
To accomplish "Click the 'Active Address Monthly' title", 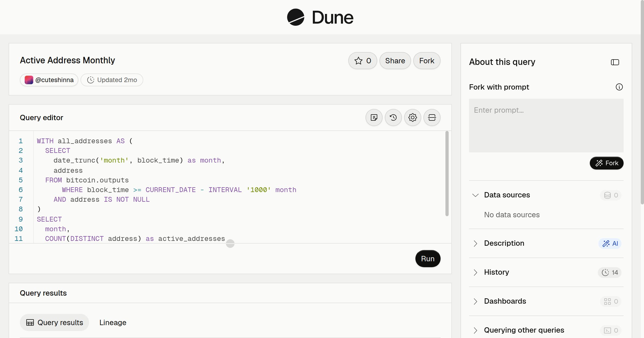I will 67,60.
